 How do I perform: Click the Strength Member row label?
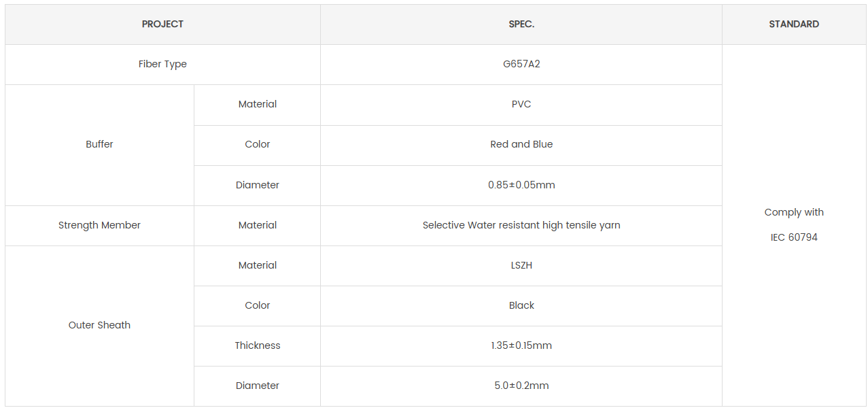click(99, 225)
